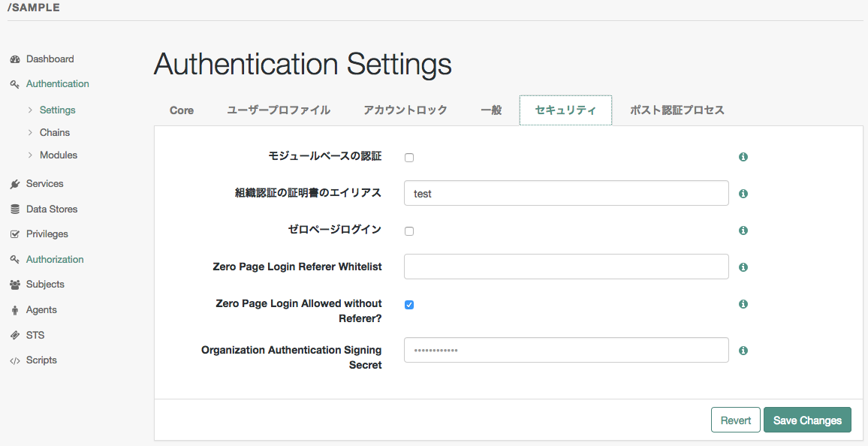Screen dimensions: 868x446
Task: Collapse the Authentication section in sidebar
Action: [57, 84]
